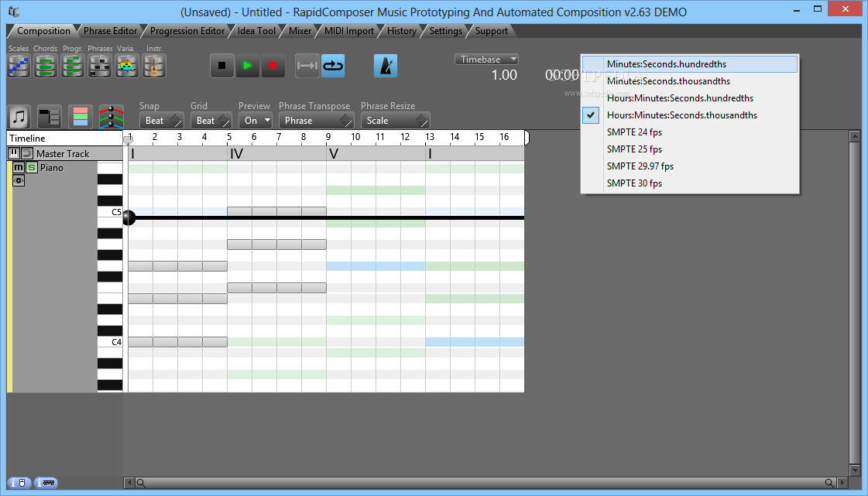
Task: Switch to the Idea Tool tab
Action: coord(256,31)
